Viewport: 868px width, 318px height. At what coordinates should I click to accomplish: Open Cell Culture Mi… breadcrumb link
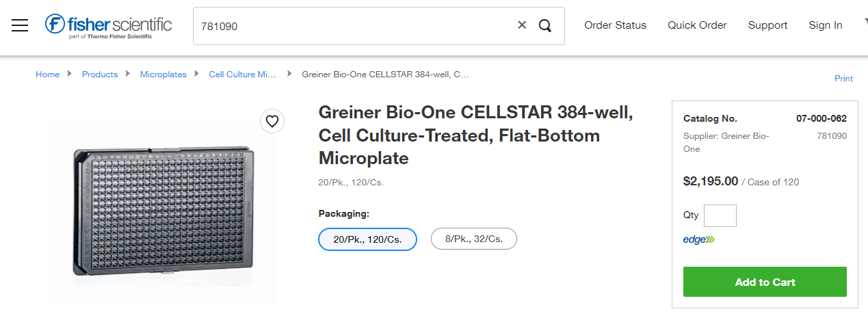pos(242,75)
